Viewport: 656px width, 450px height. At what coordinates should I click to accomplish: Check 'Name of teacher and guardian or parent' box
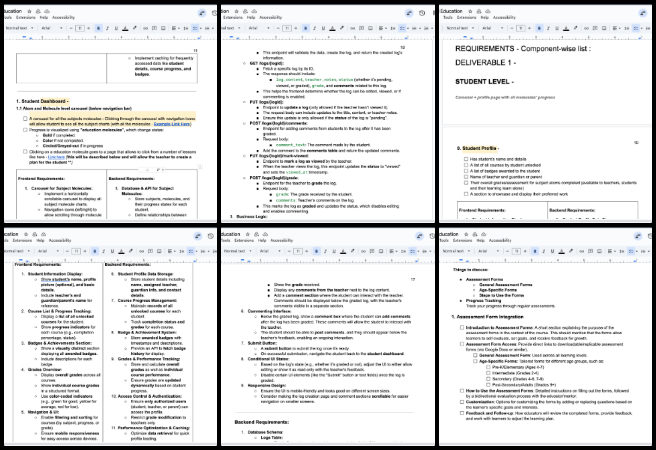(x=466, y=177)
